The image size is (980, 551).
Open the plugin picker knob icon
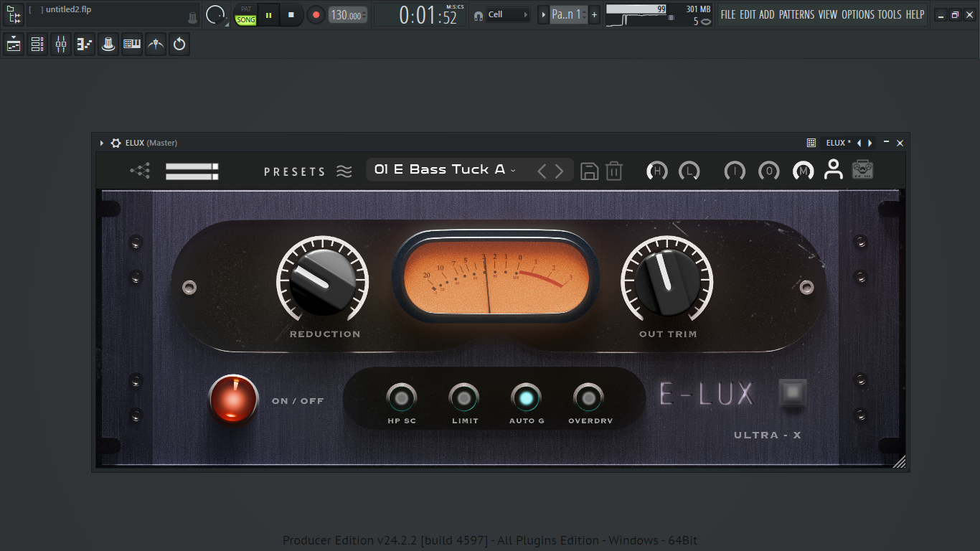pos(108,44)
